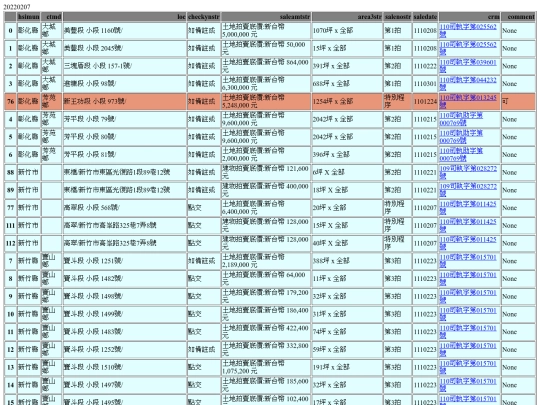Click area cell 391坪 x 全部
540x405 pixels.
[x=347, y=66]
